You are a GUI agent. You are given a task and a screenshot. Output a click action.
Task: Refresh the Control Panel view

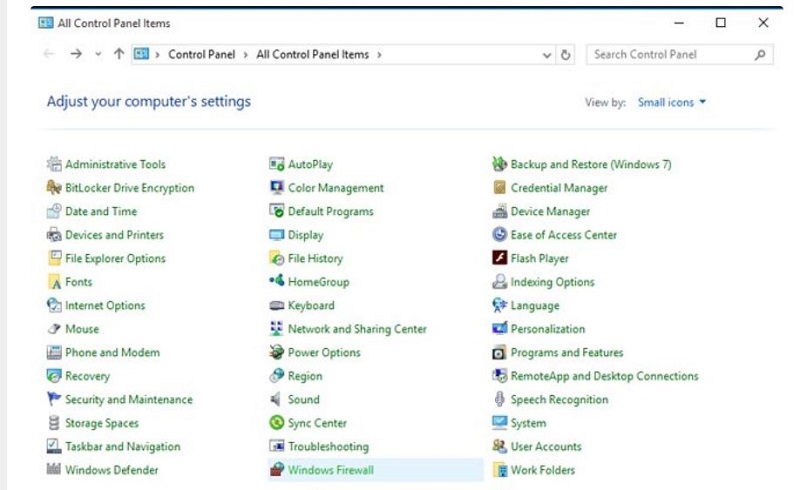pyautogui.click(x=565, y=55)
